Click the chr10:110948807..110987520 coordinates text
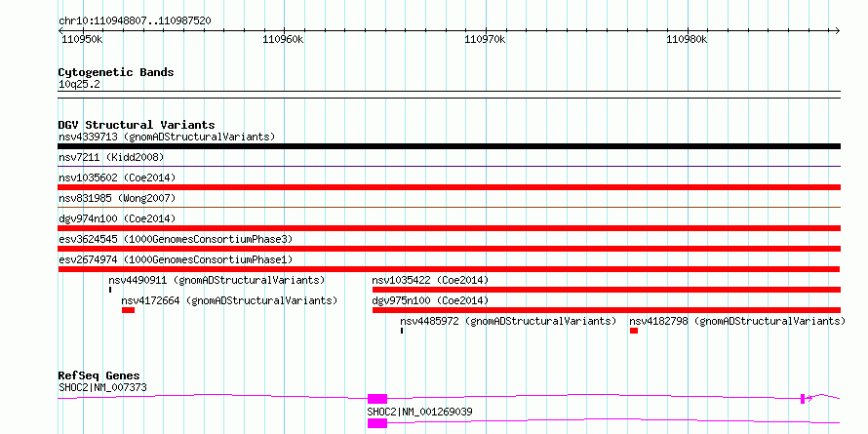Screen dimensions: 868x434 [x=135, y=21]
